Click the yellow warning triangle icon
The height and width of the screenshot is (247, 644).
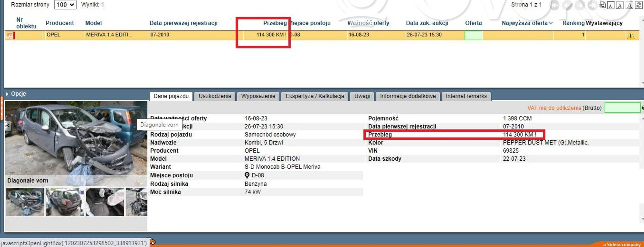[630, 36]
